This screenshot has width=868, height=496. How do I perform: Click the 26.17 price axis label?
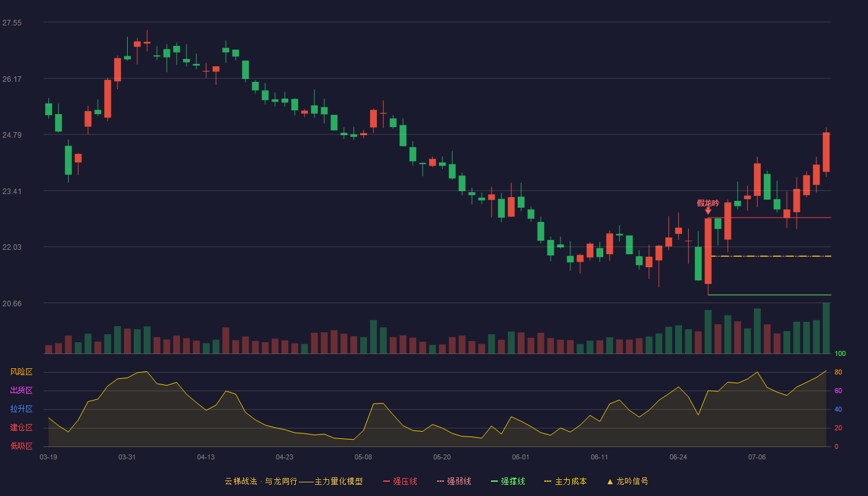pos(12,79)
